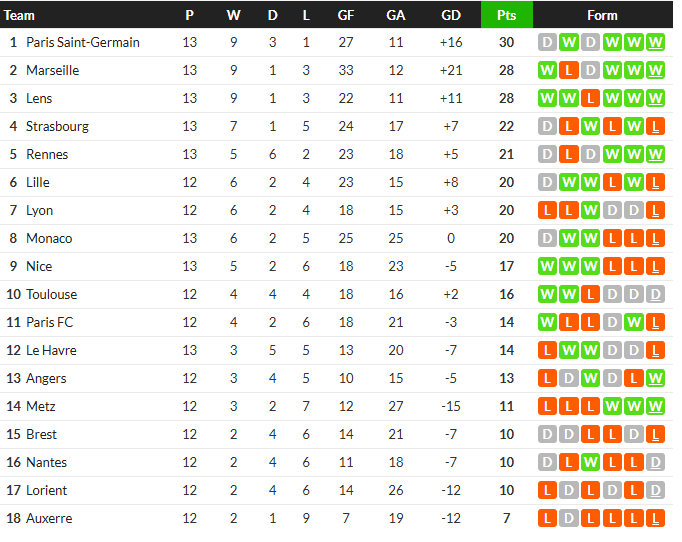Open the Paris FC team link
682x542 pixels.
tap(49, 322)
